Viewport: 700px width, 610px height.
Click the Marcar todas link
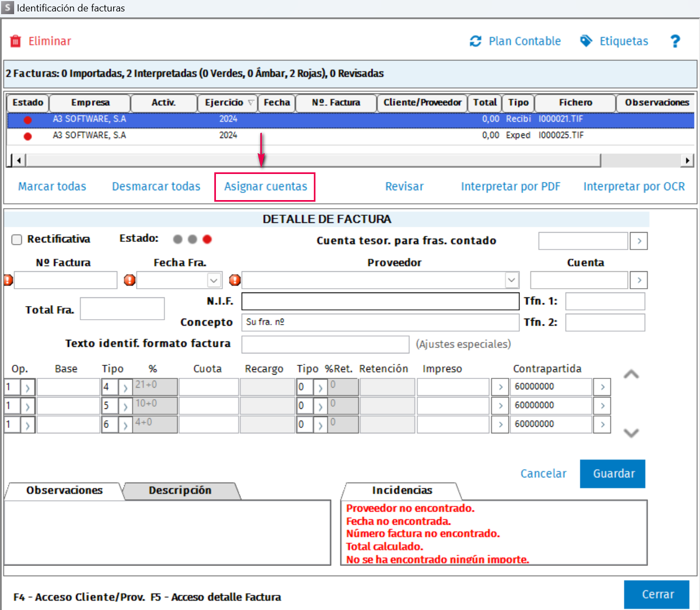tap(52, 186)
